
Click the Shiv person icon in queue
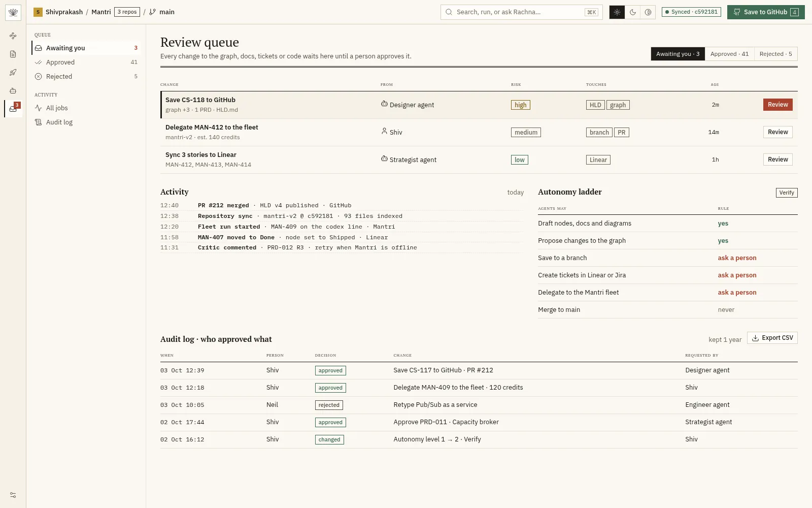point(384,131)
